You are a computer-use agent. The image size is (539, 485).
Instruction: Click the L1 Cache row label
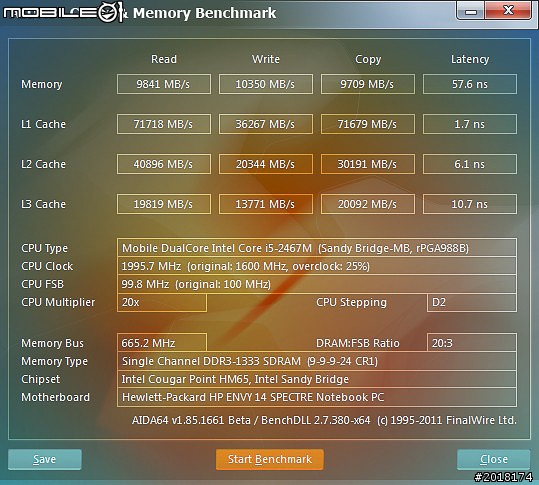click(43, 124)
